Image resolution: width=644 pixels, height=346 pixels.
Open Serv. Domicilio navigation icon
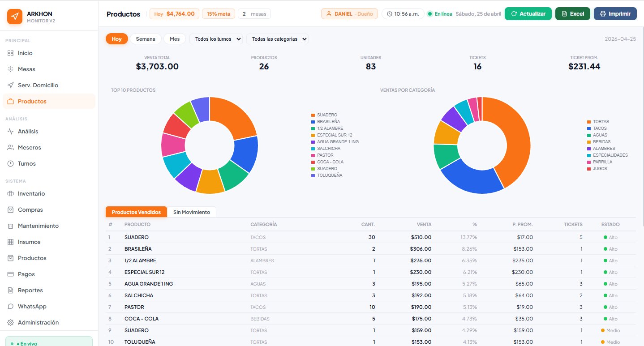point(11,85)
